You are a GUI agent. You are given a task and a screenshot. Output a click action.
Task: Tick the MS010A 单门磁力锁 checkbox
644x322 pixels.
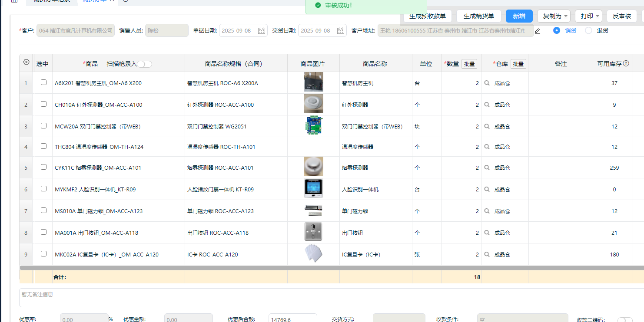(43, 210)
